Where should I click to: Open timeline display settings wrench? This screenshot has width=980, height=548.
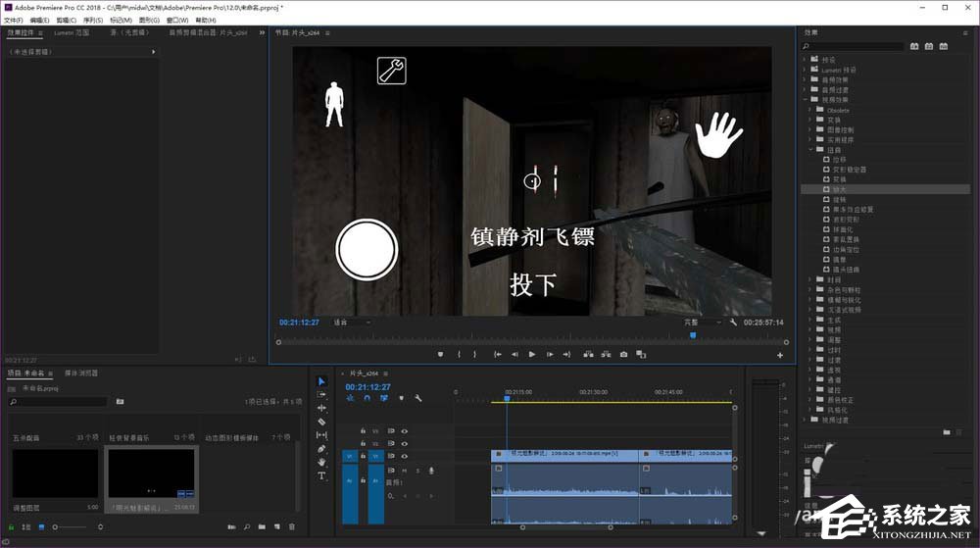click(x=418, y=398)
